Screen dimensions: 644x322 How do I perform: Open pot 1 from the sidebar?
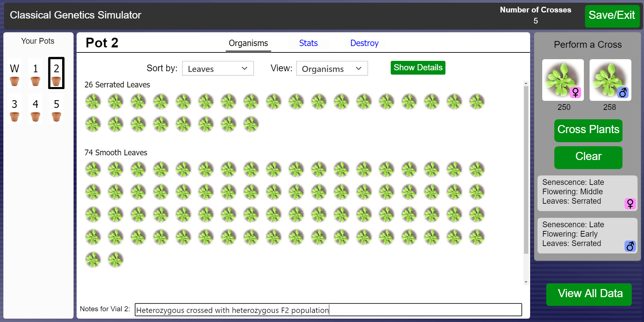point(35,74)
